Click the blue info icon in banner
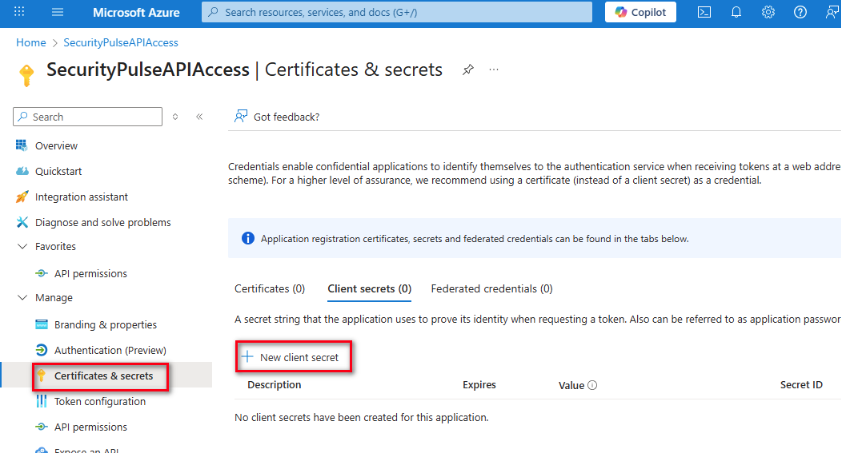 coord(248,238)
